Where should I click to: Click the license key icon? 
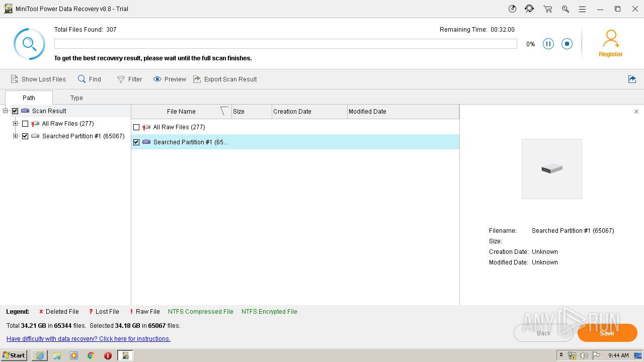pos(565,9)
